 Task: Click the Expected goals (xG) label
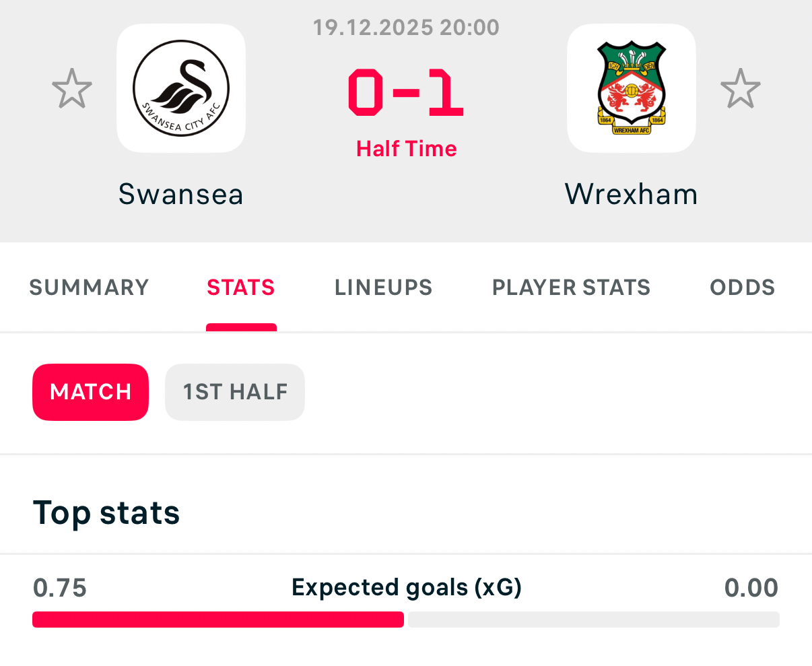coord(406,588)
